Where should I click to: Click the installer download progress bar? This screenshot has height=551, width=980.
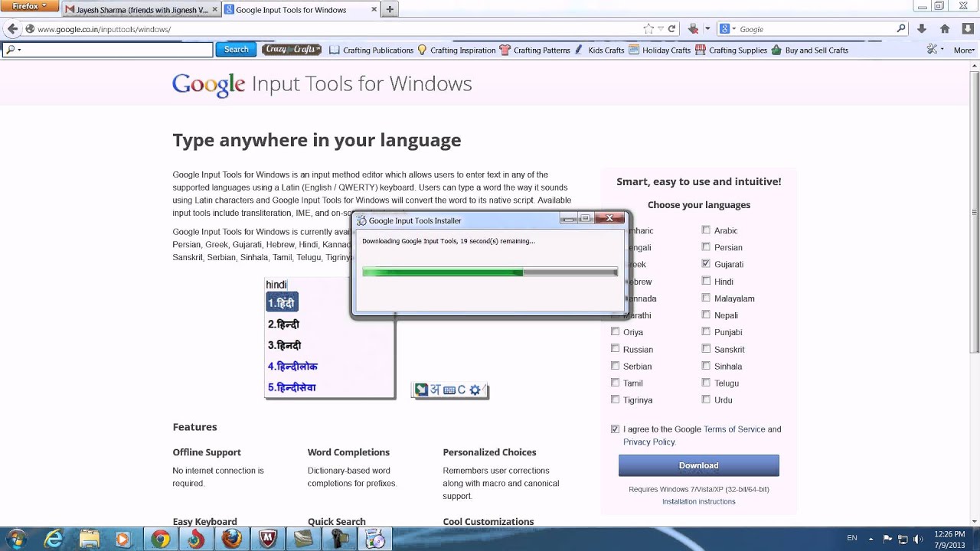(x=490, y=272)
